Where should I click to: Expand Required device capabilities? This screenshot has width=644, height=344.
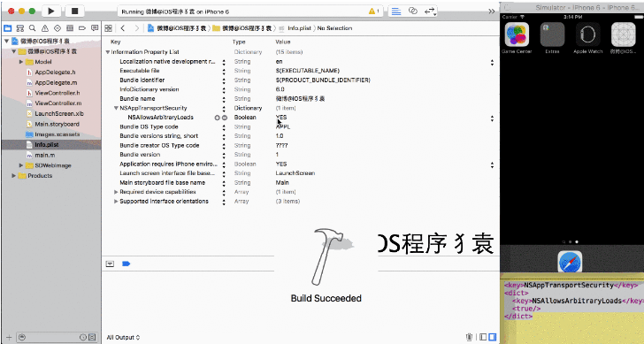pos(116,192)
